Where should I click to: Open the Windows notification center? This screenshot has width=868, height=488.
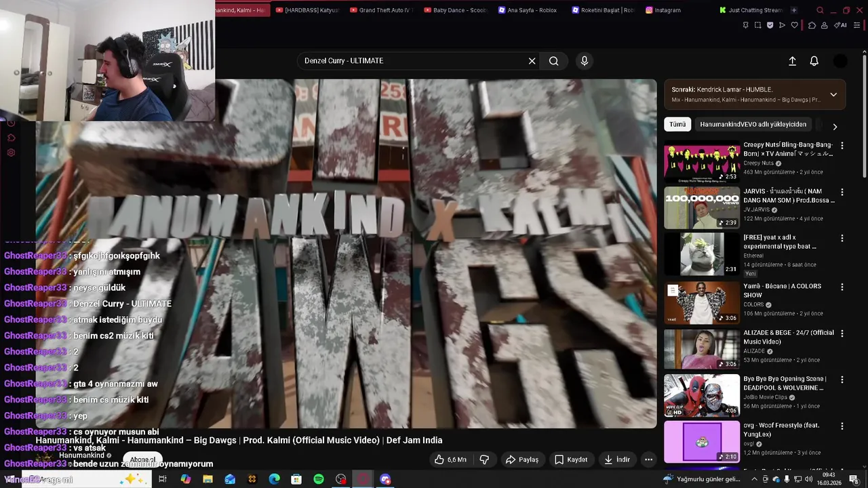[x=854, y=479]
